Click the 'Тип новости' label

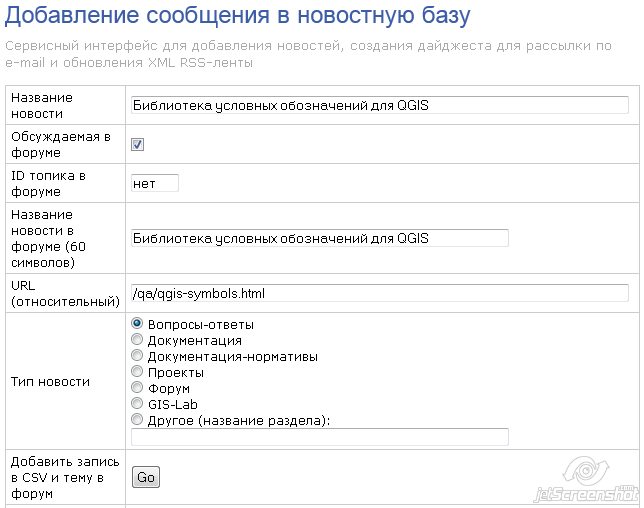(50, 382)
